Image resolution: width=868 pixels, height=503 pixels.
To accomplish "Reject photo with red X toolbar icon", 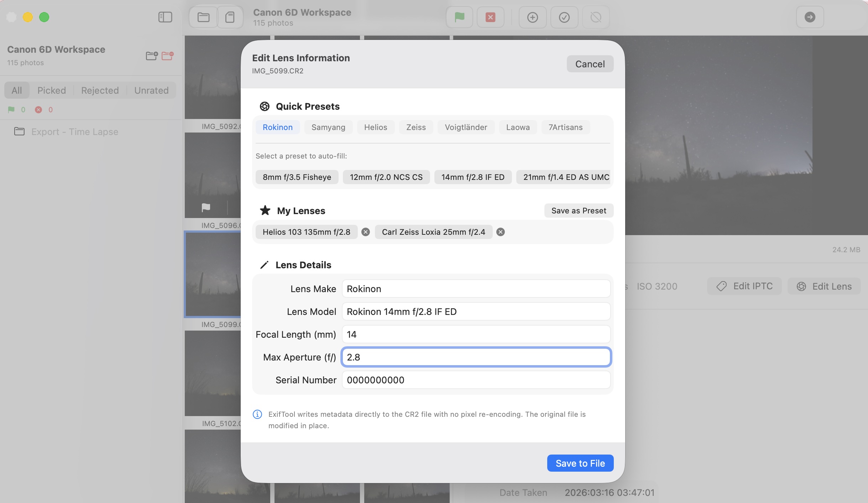I will (x=490, y=17).
